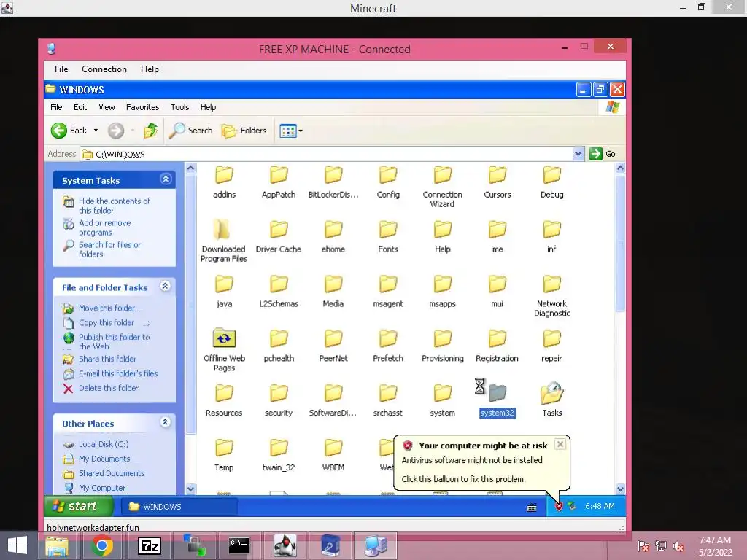Open the Tools menu

tap(179, 107)
